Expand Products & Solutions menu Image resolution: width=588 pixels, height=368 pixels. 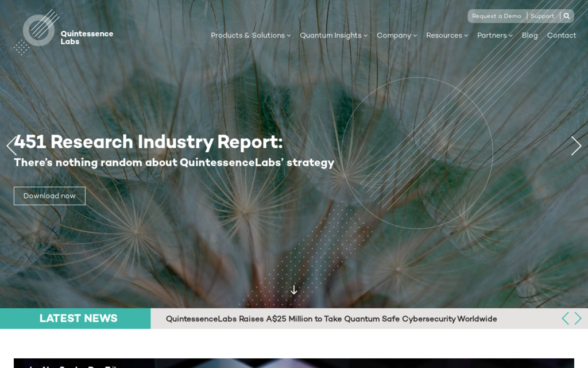tap(250, 36)
